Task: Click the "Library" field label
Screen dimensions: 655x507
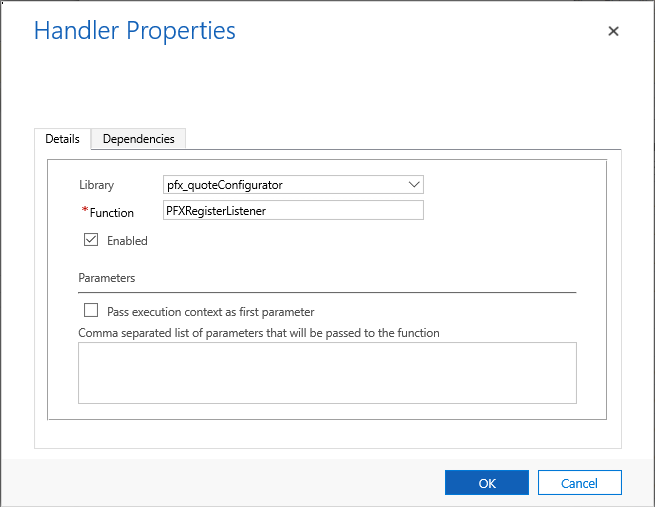Action: [x=96, y=185]
